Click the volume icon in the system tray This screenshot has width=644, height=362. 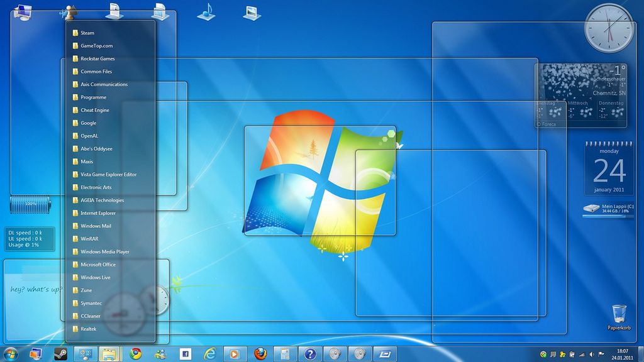[591, 354]
